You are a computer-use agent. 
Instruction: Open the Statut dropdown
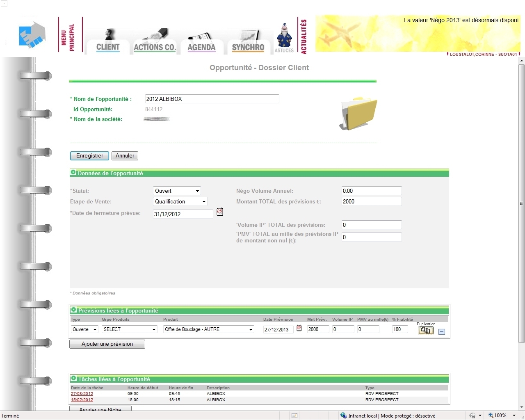click(177, 191)
